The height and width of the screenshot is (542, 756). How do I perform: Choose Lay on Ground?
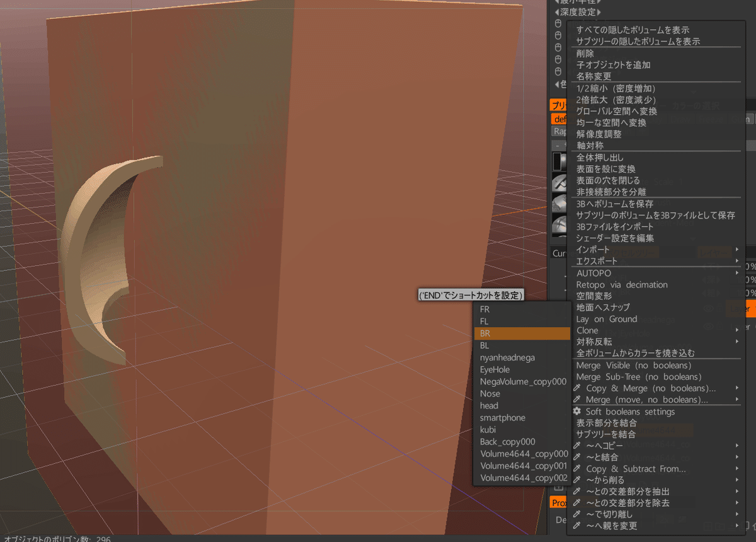point(607,319)
